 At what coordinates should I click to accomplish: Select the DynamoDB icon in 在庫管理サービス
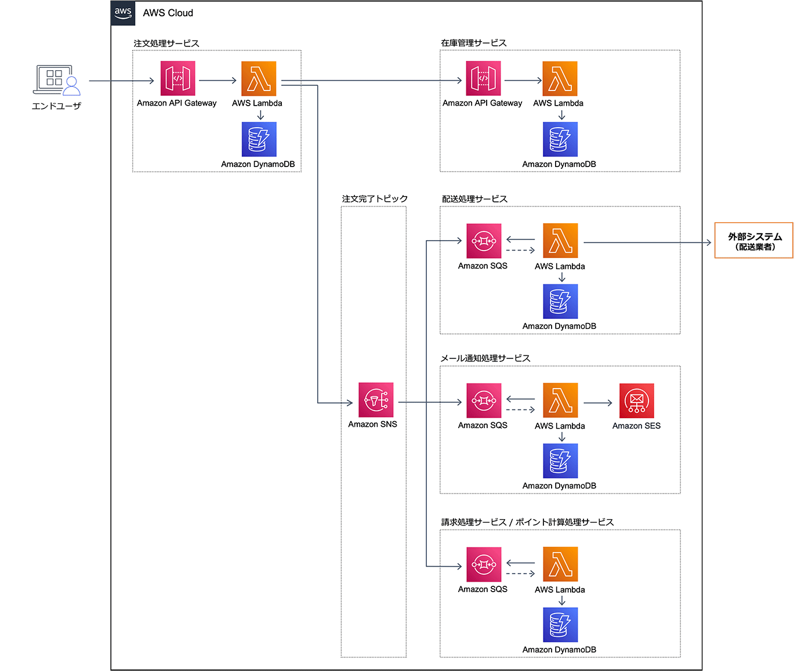coord(560,139)
